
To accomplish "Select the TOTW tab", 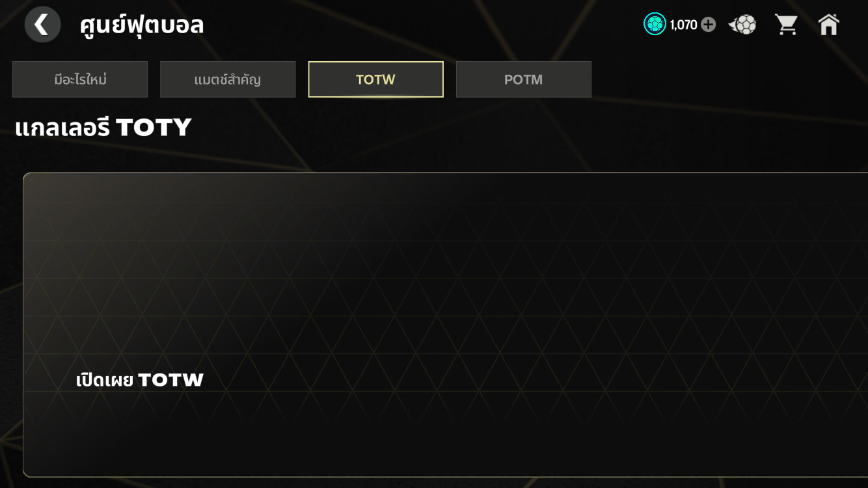I will coord(375,79).
